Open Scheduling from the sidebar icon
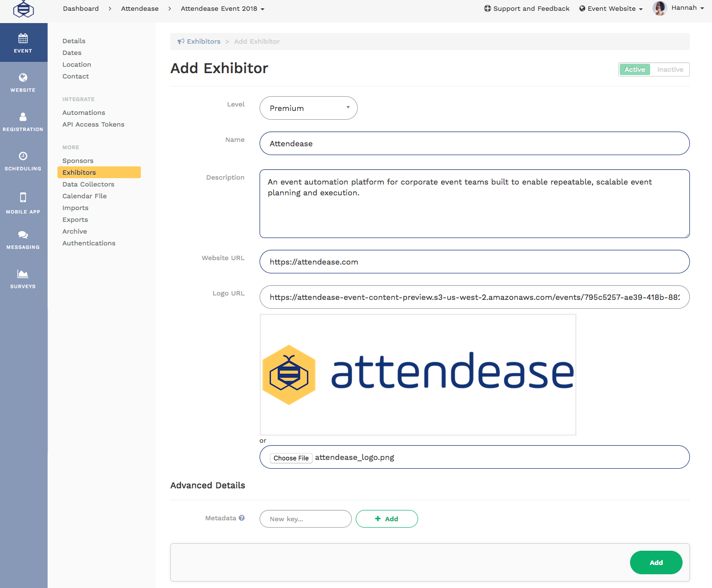Screen dimensions: 712x588 pyautogui.click(x=23, y=156)
